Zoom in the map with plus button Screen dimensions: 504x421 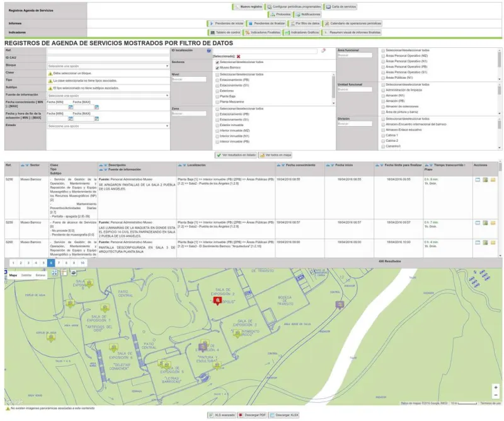[496, 388]
